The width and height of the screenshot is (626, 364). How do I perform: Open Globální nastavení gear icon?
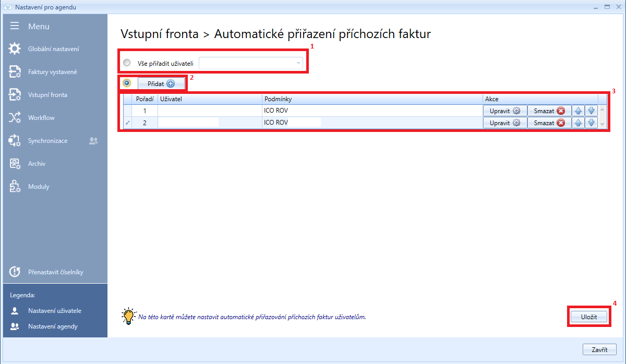pos(15,49)
